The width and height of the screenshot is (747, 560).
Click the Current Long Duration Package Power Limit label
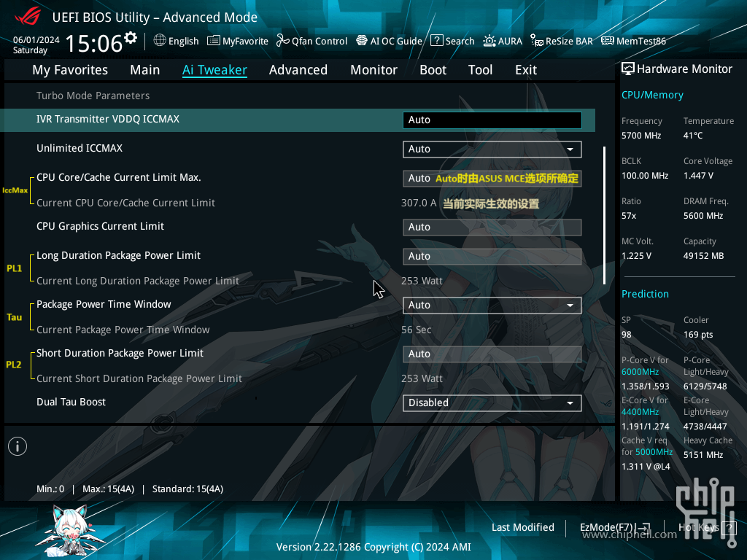point(138,281)
